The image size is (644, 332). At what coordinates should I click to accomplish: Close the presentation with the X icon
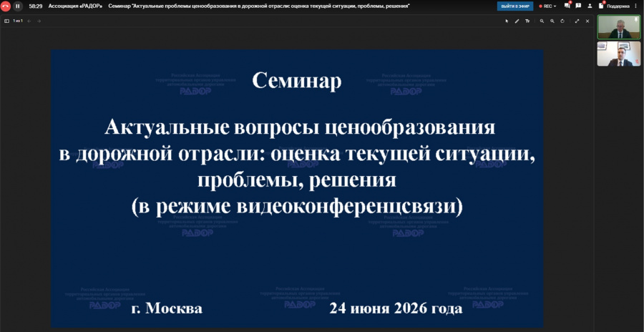click(587, 21)
